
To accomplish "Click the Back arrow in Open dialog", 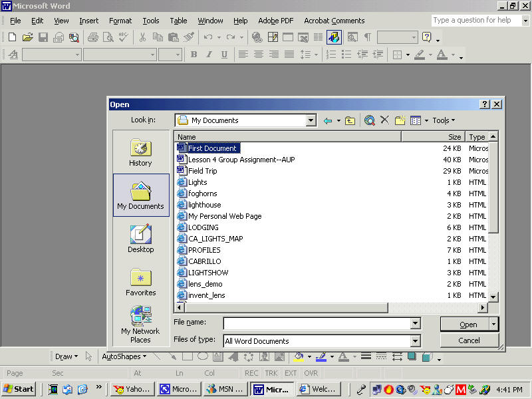I will (x=328, y=120).
